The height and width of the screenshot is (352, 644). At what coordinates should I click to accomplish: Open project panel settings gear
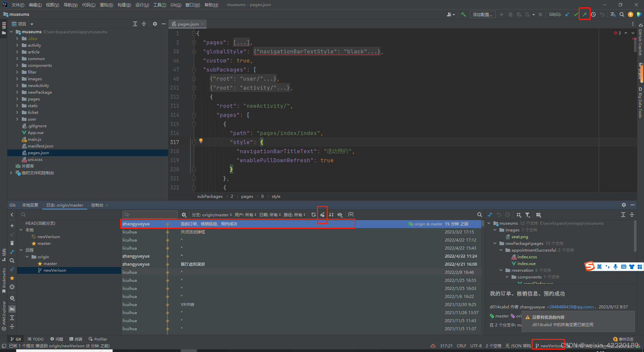pos(155,24)
